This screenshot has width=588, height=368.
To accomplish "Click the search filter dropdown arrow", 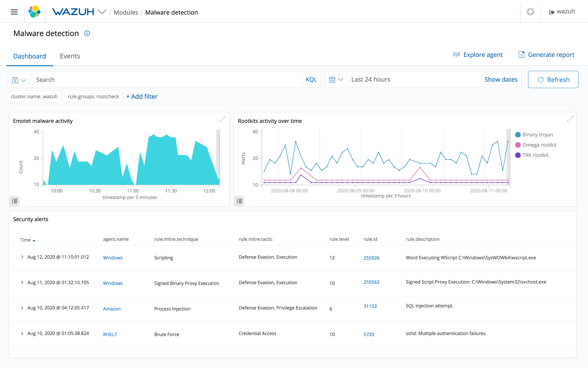I will point(23,79).
